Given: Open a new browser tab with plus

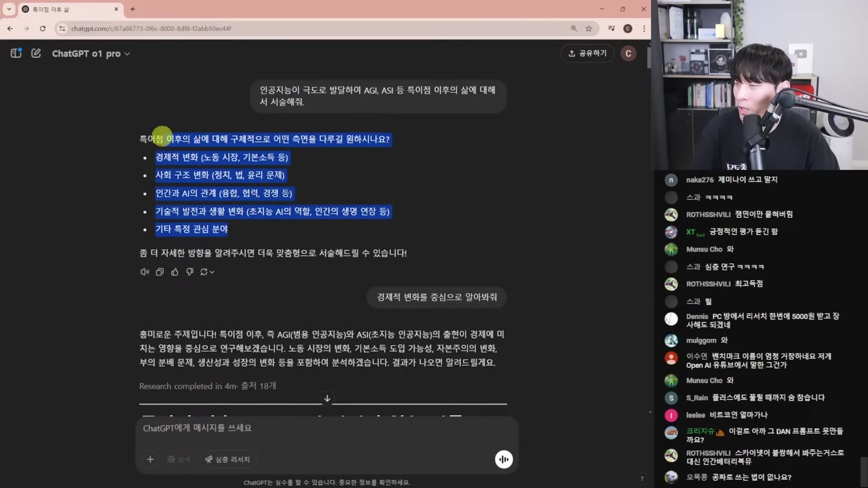Looking at the screenshot, I should [132, 9].
